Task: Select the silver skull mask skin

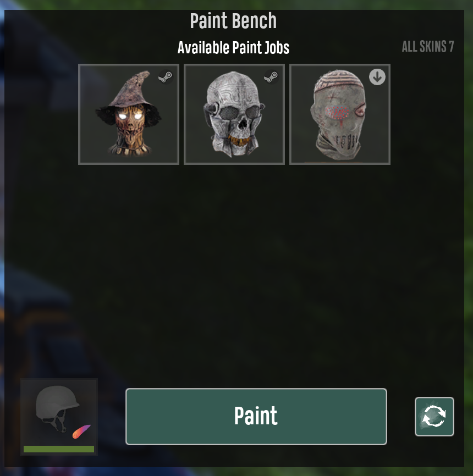Action: [x=234, y=114]
